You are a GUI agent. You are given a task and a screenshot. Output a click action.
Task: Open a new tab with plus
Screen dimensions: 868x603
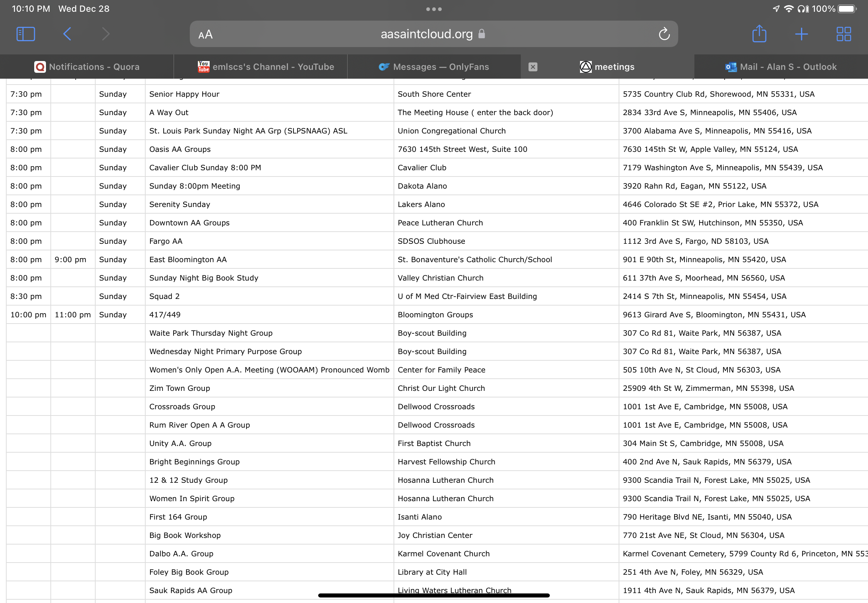801,34
